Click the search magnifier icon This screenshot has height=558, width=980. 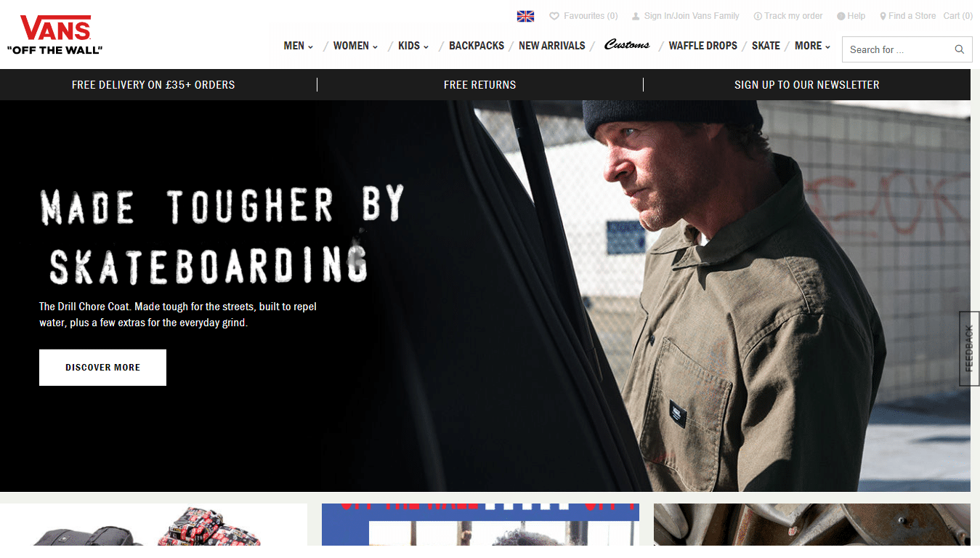pos(960,49)
